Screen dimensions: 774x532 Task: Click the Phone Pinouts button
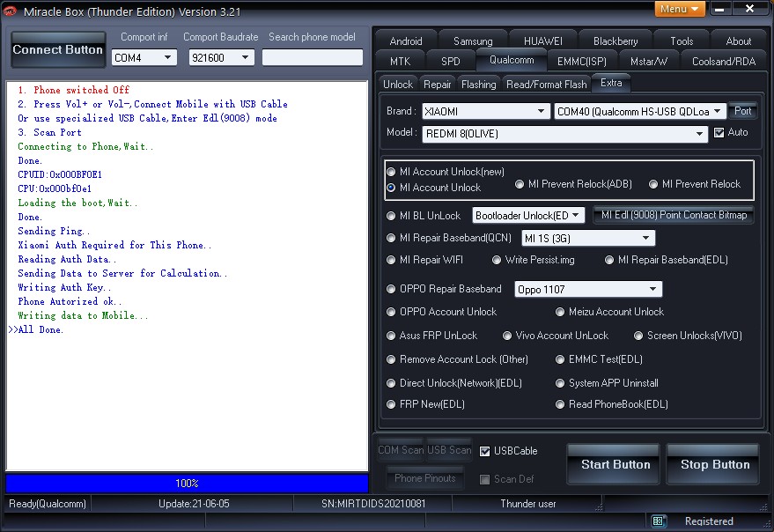pos(424,478)
